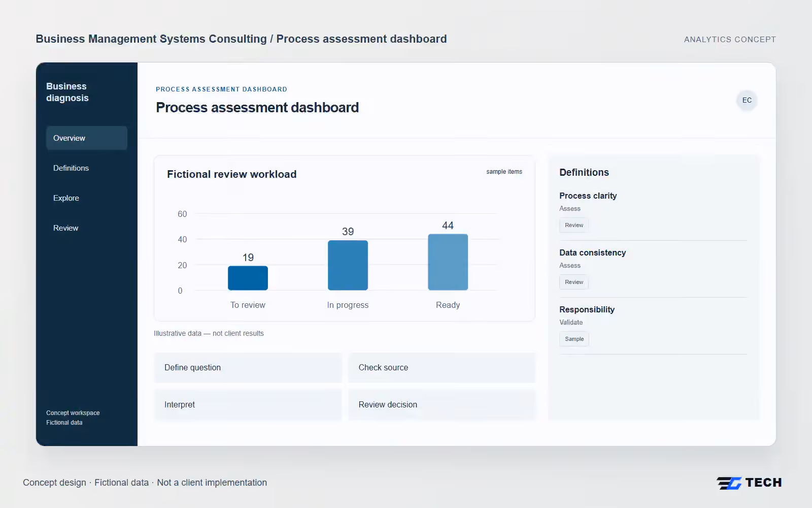Click Review button under Data consistency
The height and width of the screenshot is (508, 812).
(x=574, y=282)
